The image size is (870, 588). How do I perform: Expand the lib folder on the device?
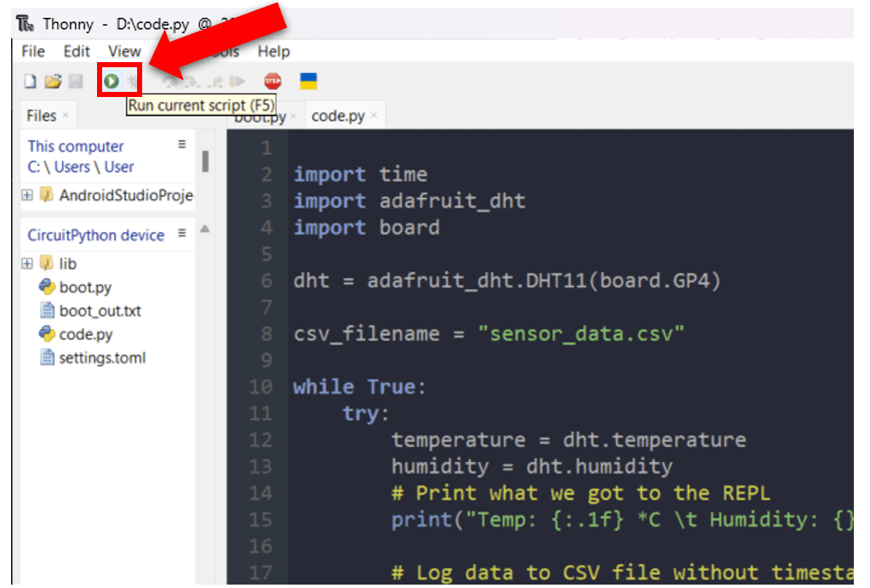26,264
